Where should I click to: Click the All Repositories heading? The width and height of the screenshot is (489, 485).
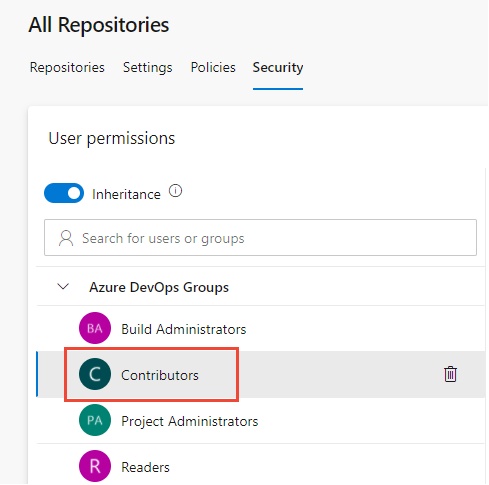[x=99, y=25]
